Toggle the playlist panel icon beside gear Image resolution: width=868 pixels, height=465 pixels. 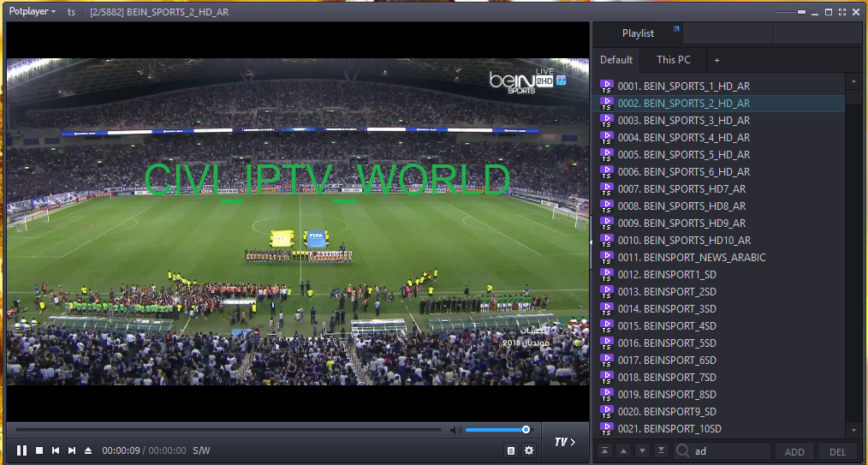click(x=511, y=450)
